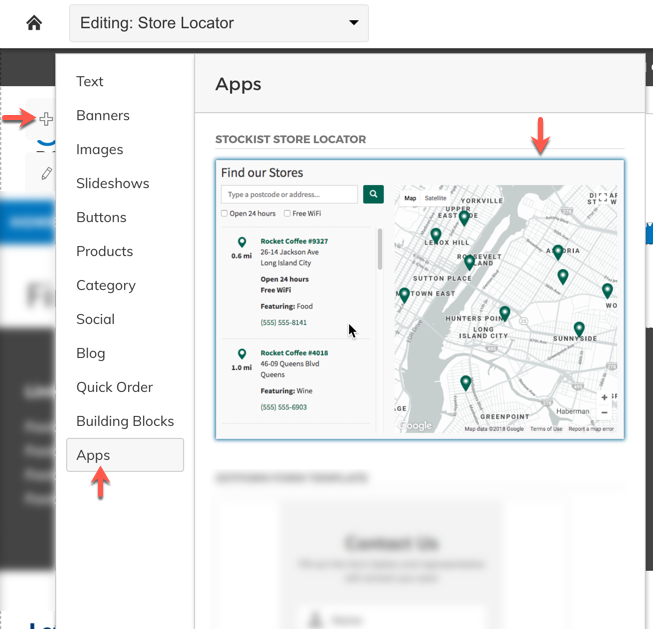Viewport: 653px width, 629px height.
Task: Click the 46-09 Queens Blvd address text
Action: click(x=290, y=364)
